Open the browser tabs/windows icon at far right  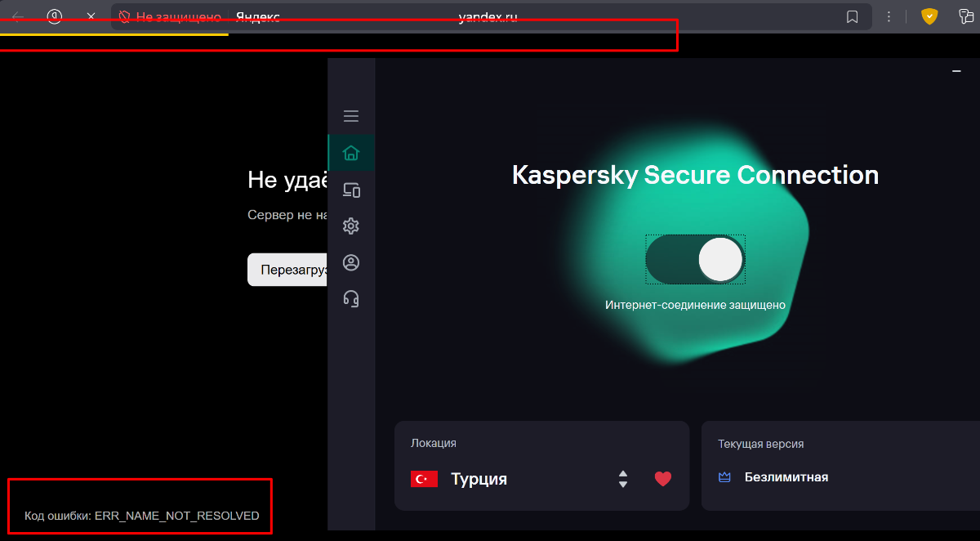click(966, 16)
